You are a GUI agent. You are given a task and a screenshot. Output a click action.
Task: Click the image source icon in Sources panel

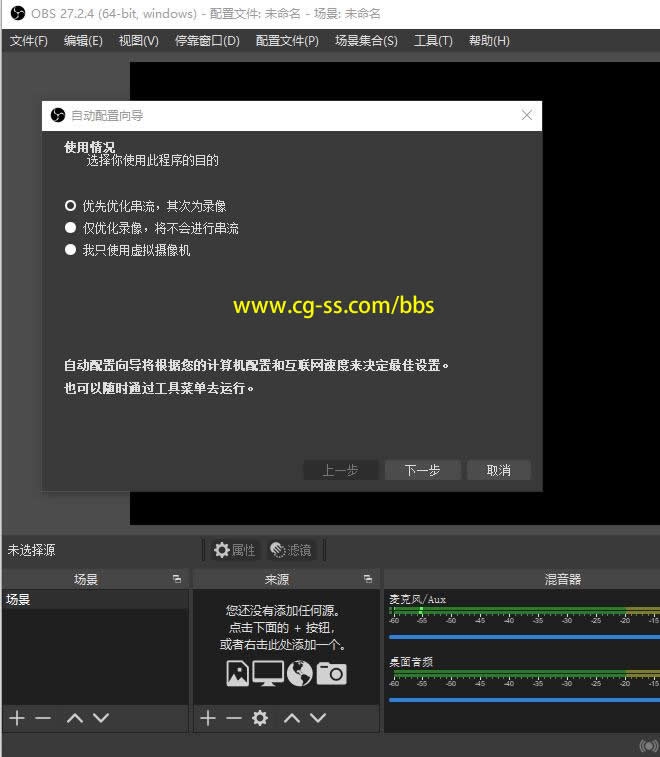[x=237, y=673]
